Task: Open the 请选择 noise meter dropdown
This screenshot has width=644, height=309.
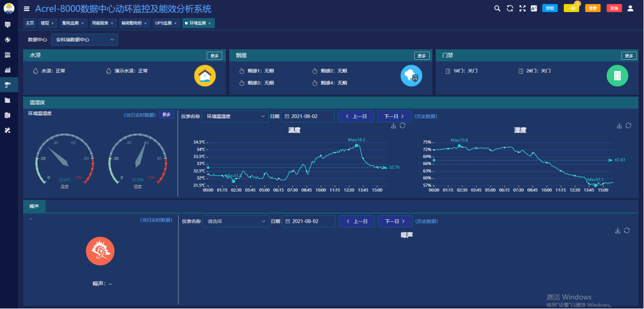Action: pyautogui.click(x=236, y=221)
